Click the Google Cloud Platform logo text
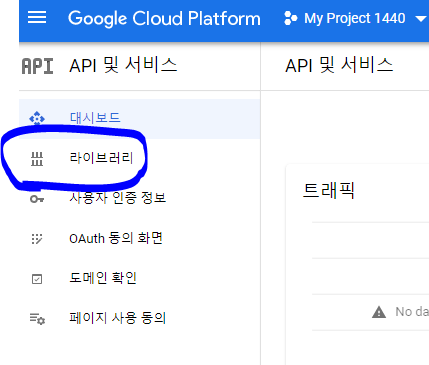This screenshot has height=365, width=429. [164, 18]
